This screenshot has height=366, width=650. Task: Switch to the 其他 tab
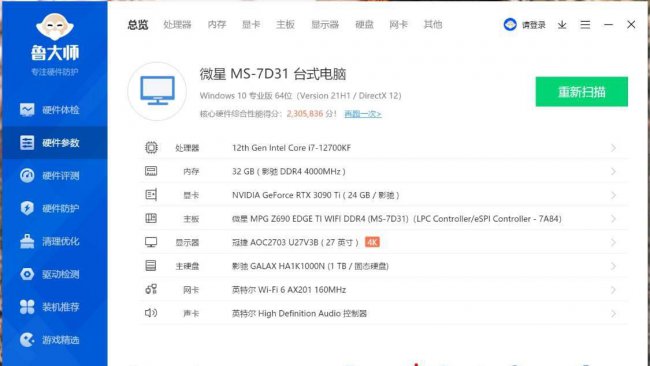click(x=433, y=25)
